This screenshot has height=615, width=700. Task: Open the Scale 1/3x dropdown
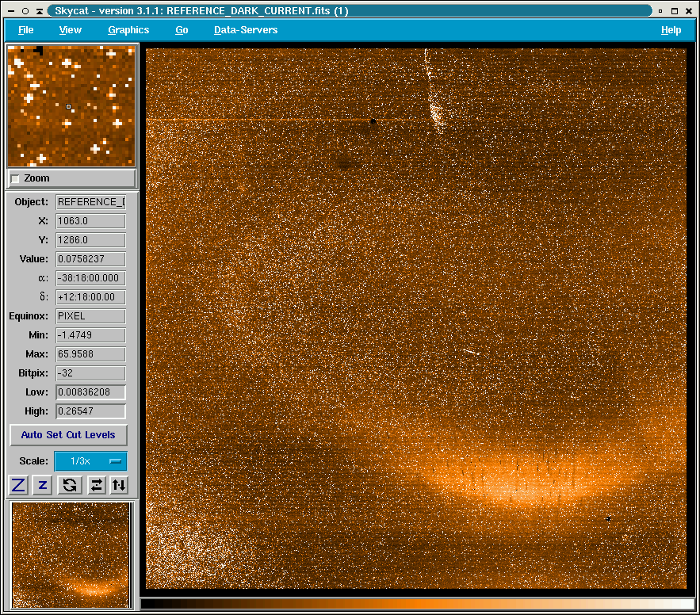[90, 461]
